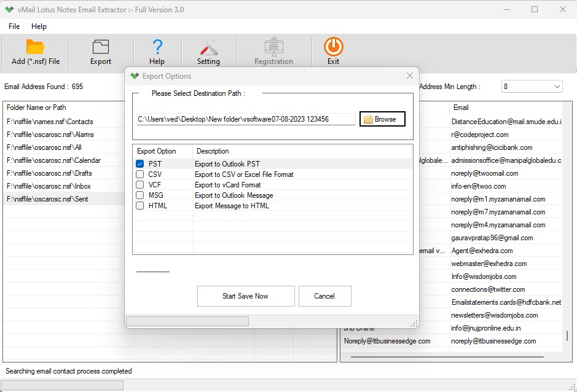Click the Export Option column header
Screen dimensions: 577x392
click(x=162, y=151)
